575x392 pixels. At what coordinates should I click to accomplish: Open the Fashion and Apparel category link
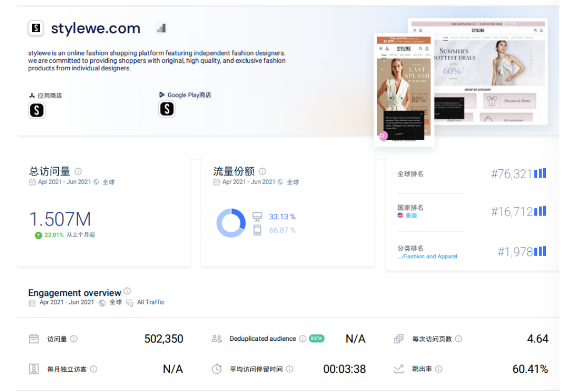point(428,256)
